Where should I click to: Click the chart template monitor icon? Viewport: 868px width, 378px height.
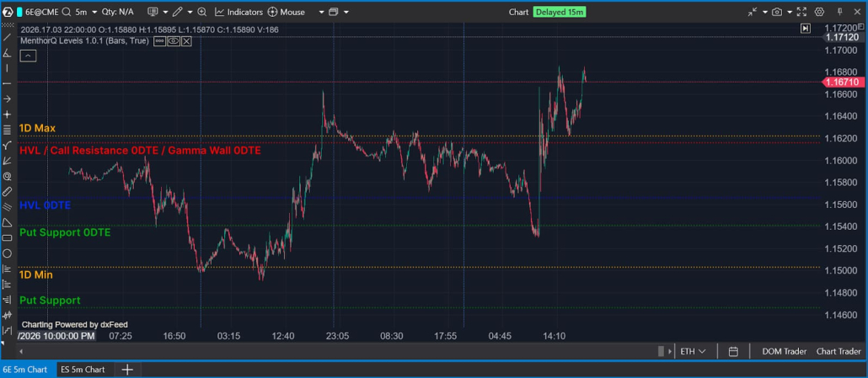click(153, 12)
